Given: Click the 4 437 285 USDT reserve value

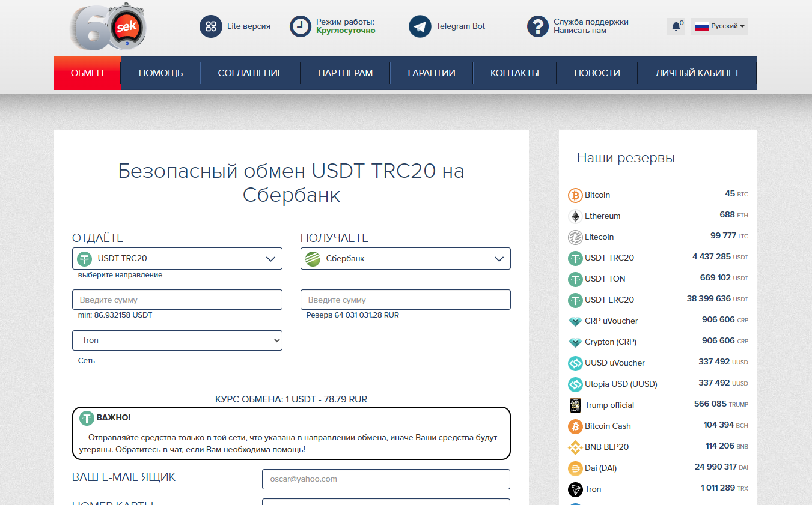Looking at the screenshot, I should click(720, 257).
